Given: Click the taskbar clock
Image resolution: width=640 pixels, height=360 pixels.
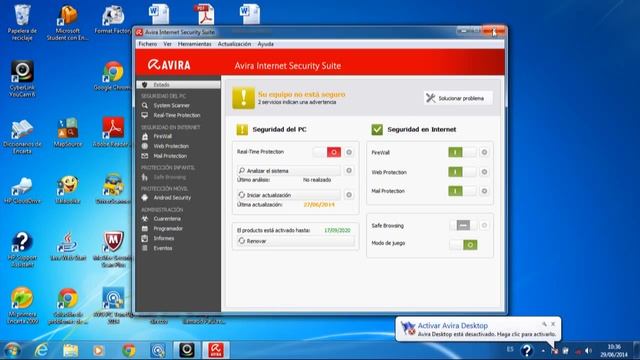Looking at the screenshot, I should tap(614, 351).
